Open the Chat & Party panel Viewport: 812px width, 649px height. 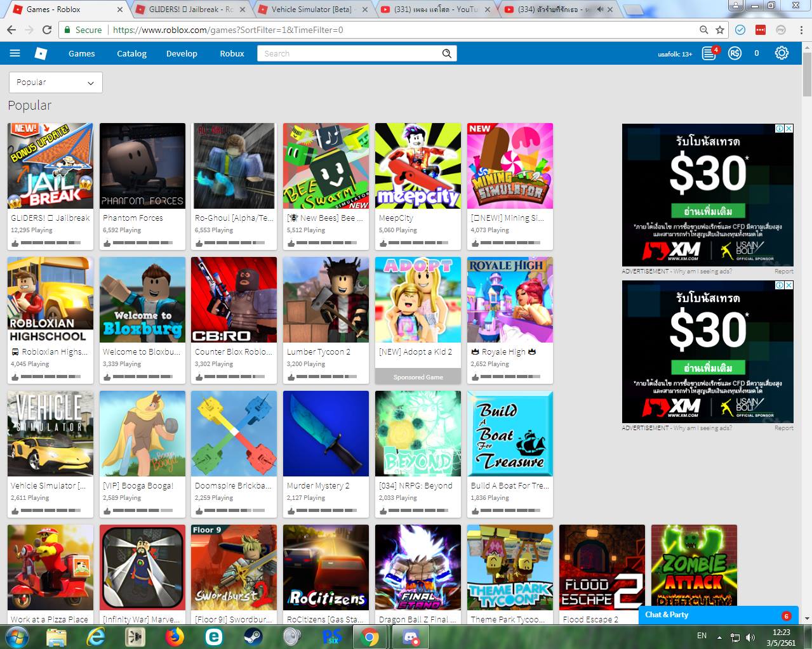(x=718, y=615)
